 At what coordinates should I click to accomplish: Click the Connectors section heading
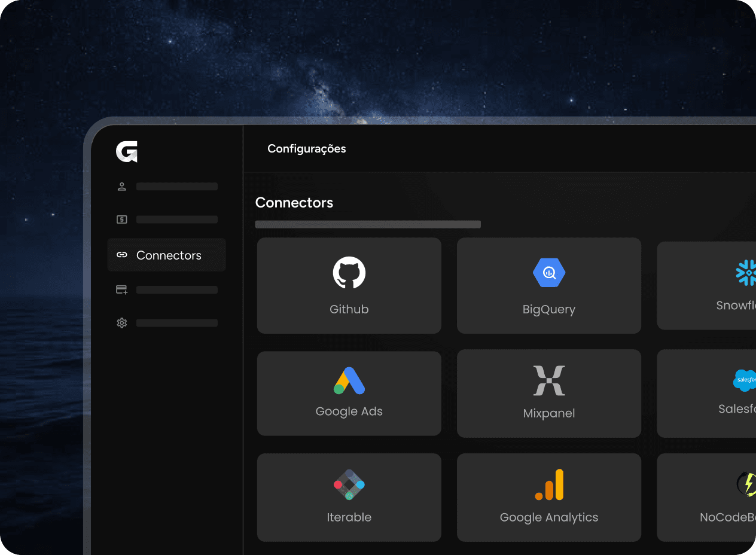tap(294, 203)
